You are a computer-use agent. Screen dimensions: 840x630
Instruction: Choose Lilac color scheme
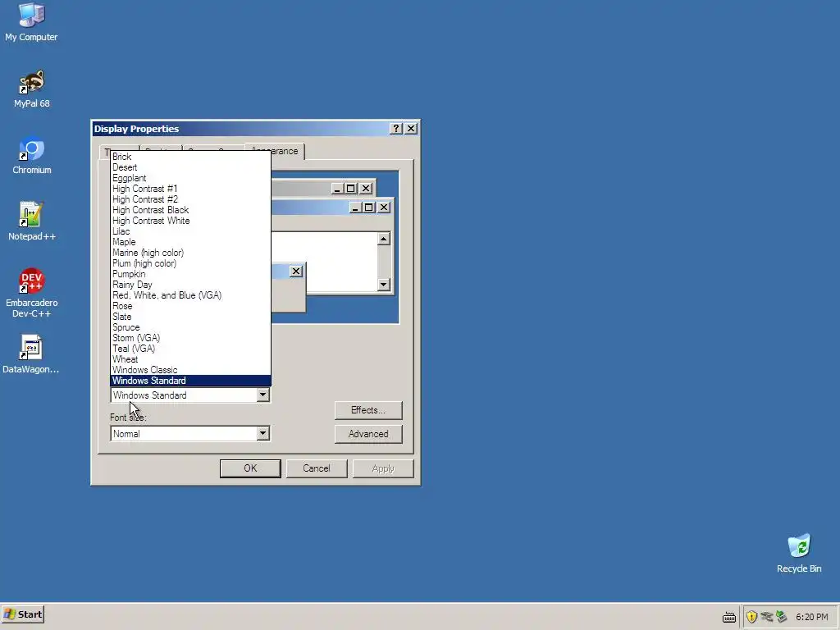pos(190,231)
